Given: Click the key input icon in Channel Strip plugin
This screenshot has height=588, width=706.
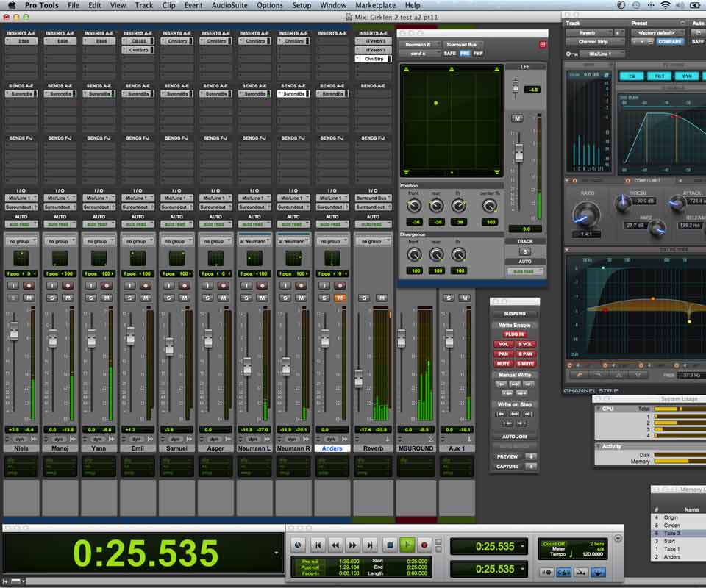Looking at the screenshot, I should click(571, 54).
